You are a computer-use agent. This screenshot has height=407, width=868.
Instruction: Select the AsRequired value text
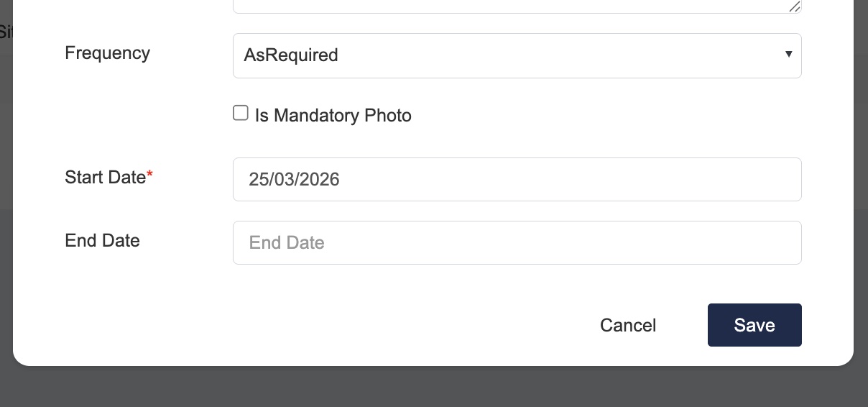point(291,55)
